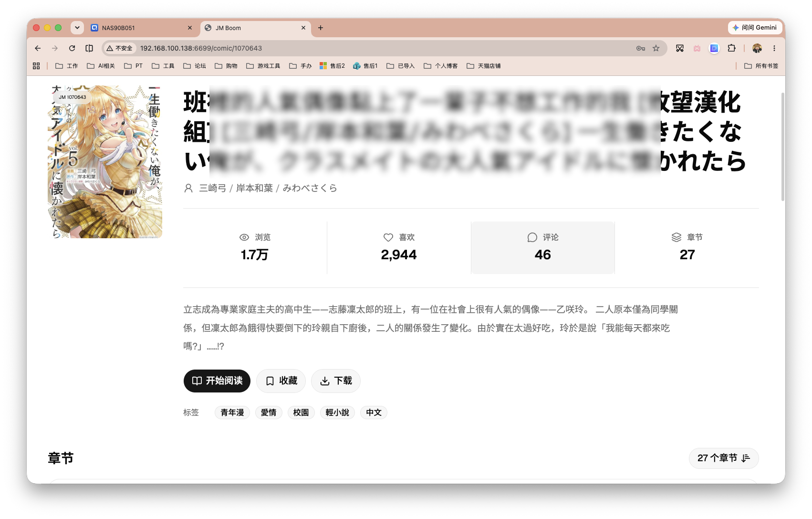
Task: Click the 开始阅读 button
Action: pos(217,381)
